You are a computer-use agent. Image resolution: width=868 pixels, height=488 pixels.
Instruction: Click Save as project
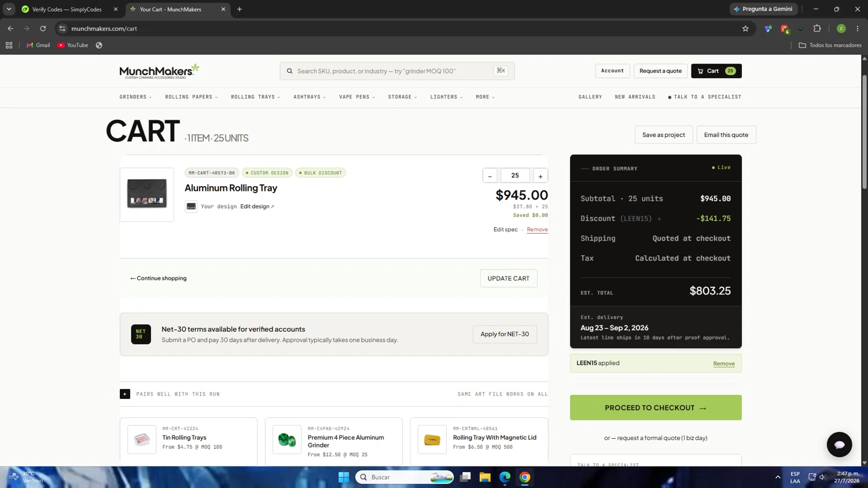(x=663, y=135)
